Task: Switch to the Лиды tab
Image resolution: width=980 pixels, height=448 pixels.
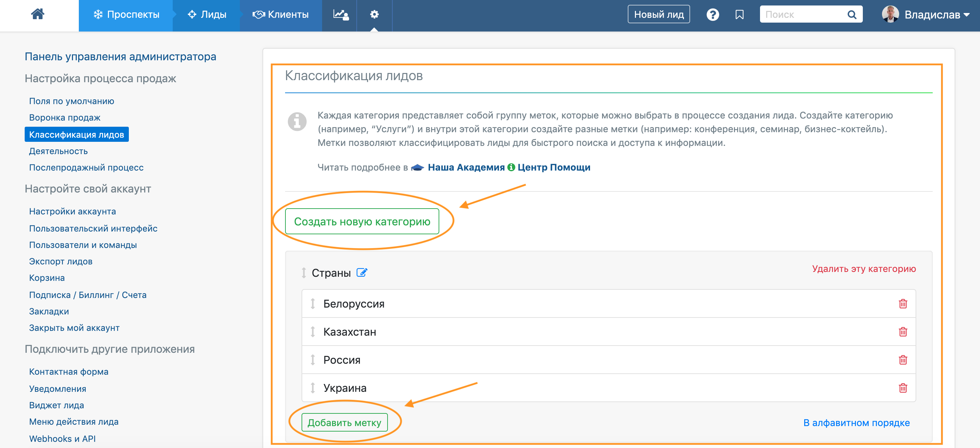Action: (x=207, y=15)
